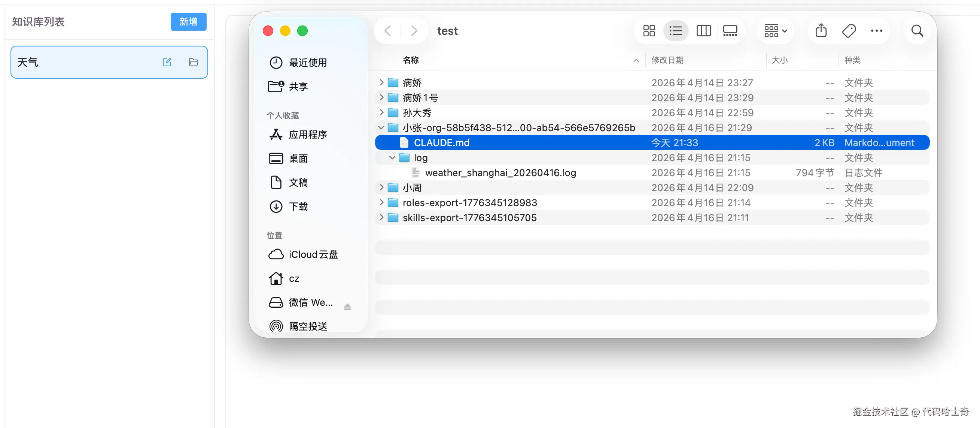Switch Finder to gallery view
The height and width of the screenshot is (428, 980).
pyautogui.click(x=729, y=31)
